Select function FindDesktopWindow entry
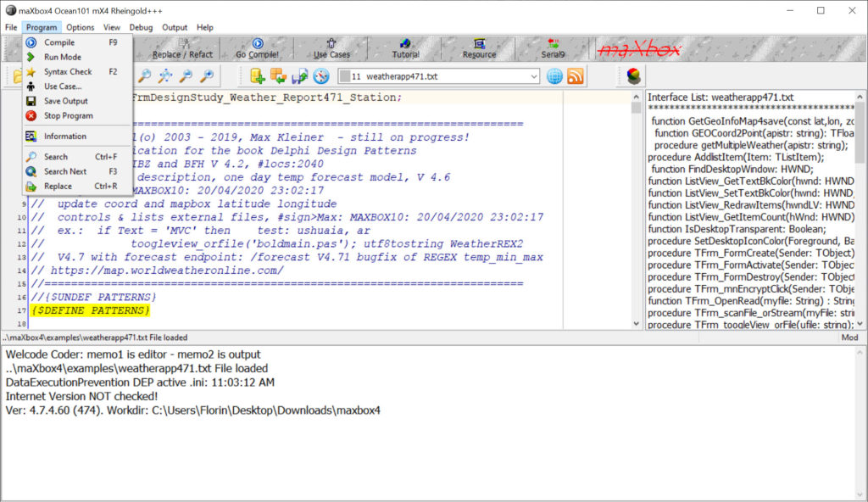The image size is (868, 502). [732, 169]
